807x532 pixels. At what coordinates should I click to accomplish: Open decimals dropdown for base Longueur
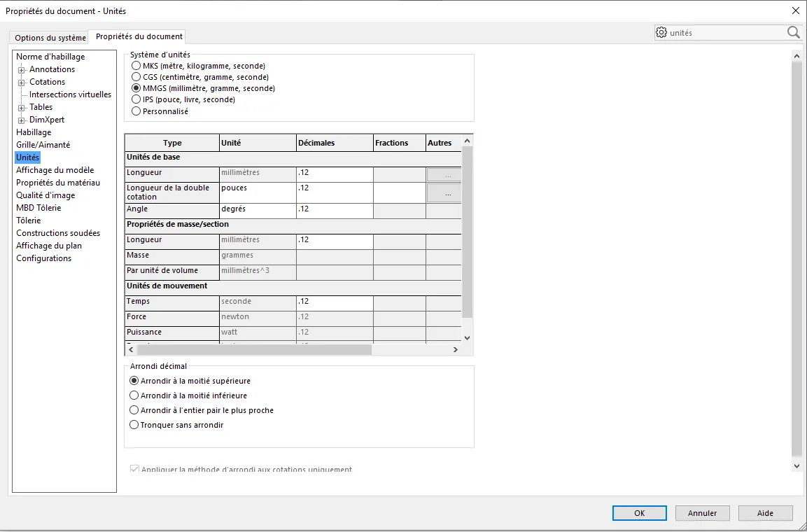335,174
